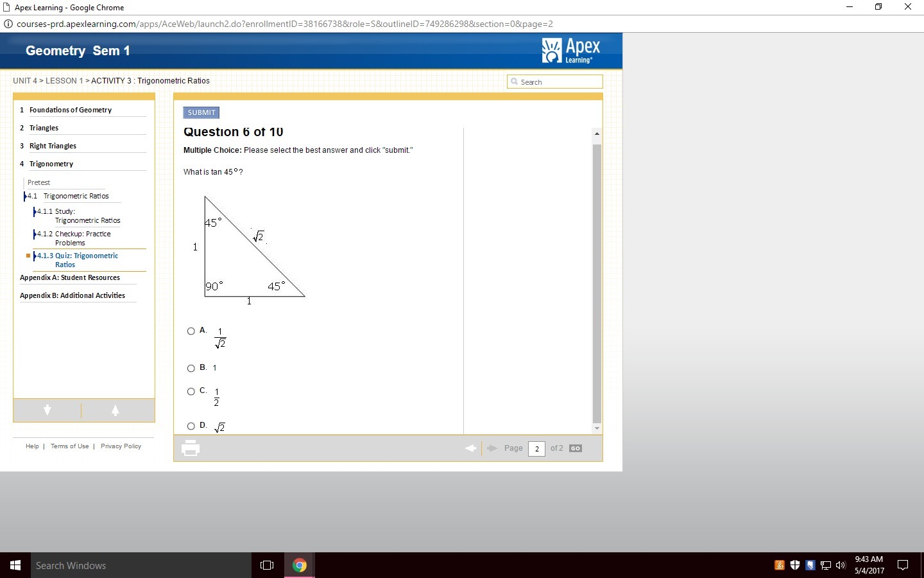
Task: Select answer C radio button
Action: pos(191,392)
